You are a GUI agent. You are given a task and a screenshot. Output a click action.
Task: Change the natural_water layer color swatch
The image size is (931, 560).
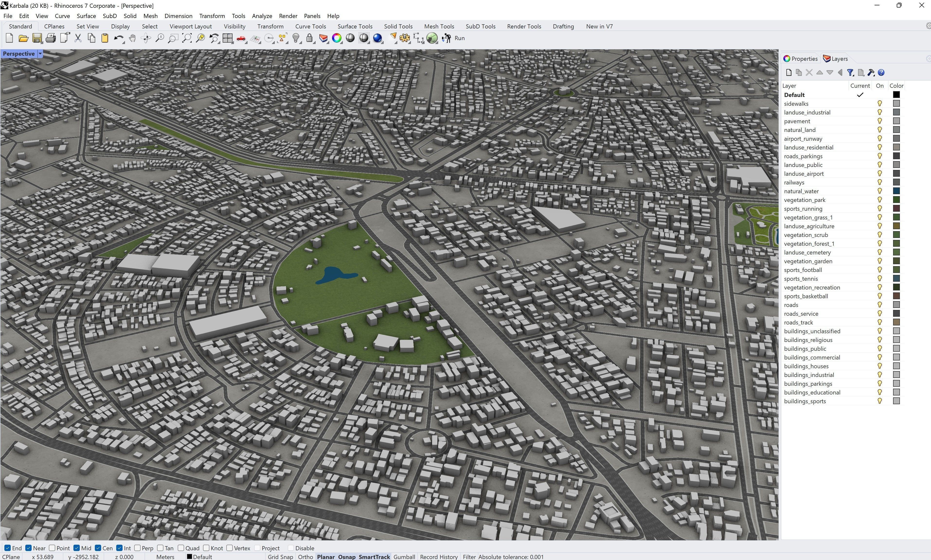tap(896, 191)
